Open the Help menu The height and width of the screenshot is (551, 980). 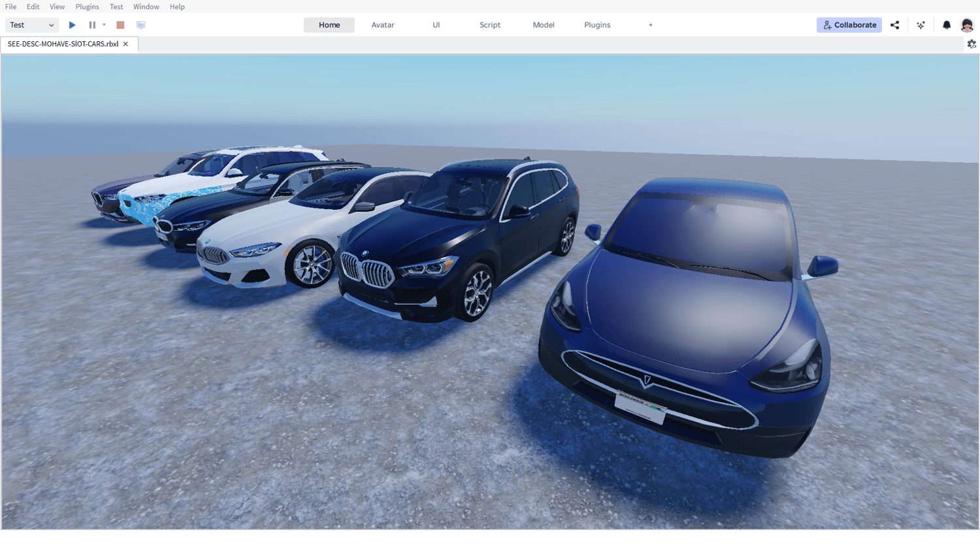[177, 7]
